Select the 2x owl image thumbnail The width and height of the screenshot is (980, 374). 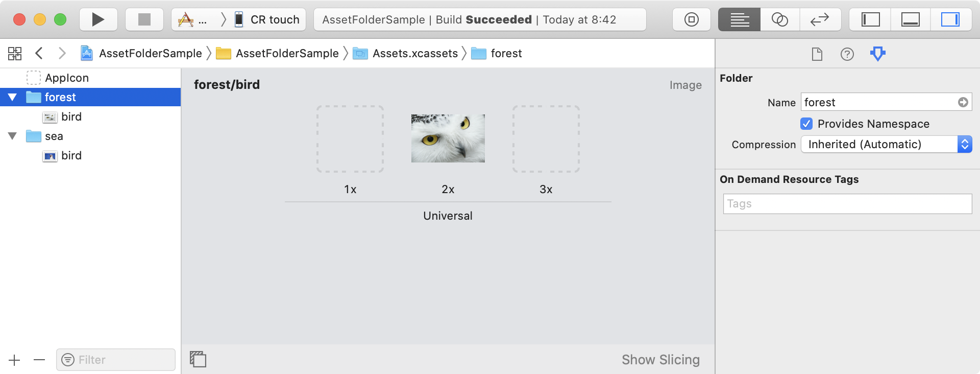448,138
